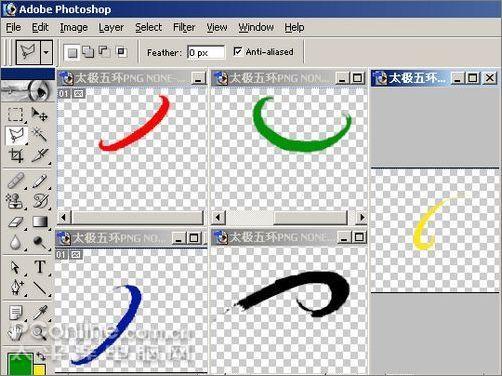Screen dimensions: 502x376
Task: Select the Pencil tool
Action: [x=40, y=181]
